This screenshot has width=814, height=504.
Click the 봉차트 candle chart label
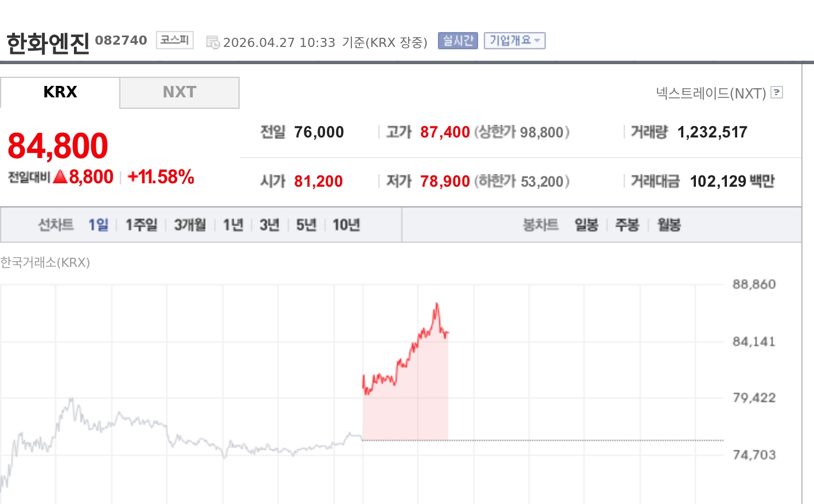click(540, 225)
